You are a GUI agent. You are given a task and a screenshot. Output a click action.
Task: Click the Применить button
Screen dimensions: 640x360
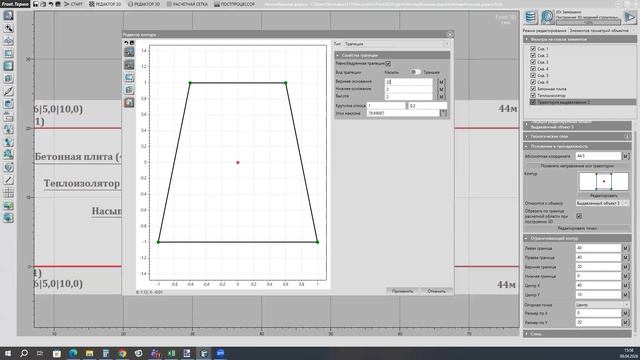(402, 291)
